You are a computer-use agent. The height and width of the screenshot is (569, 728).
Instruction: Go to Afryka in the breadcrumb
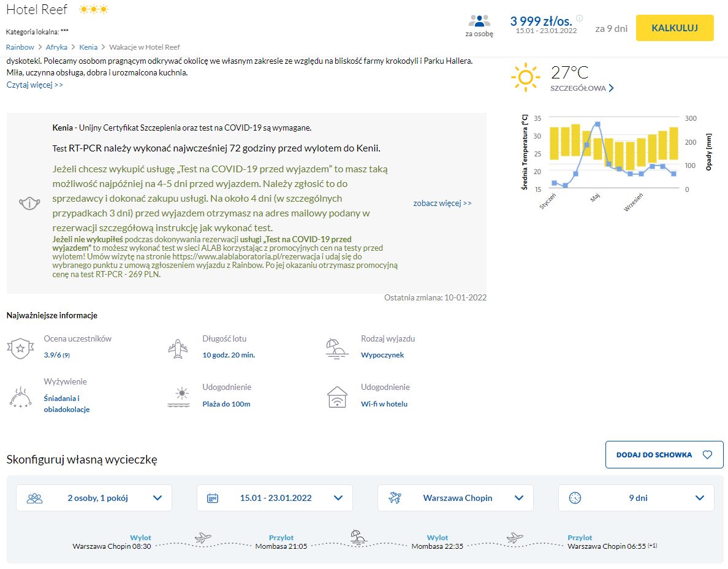(56, 47)
